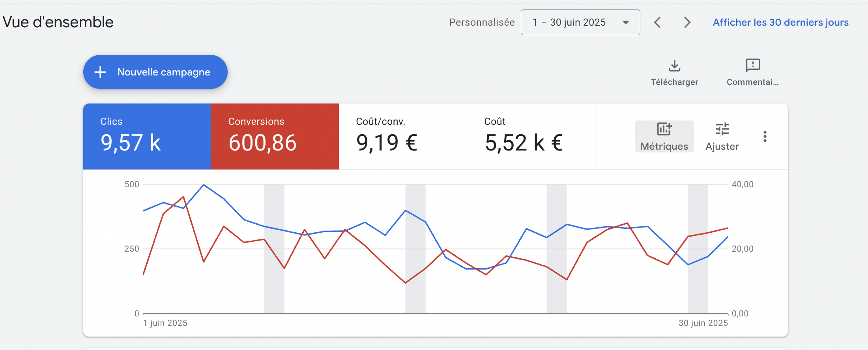
Task: Select the Coût/conv. metric card
Action: coord(403,136)
